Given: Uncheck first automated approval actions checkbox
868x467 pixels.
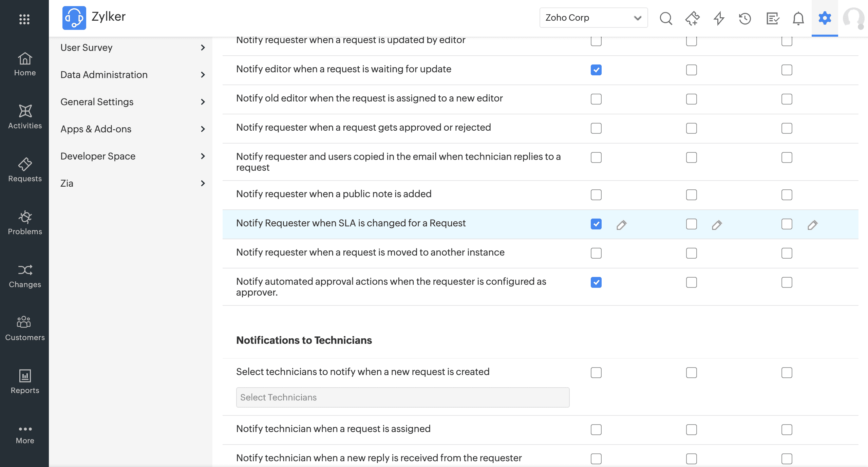Looking at the screenshot, I should coord(596,282).
